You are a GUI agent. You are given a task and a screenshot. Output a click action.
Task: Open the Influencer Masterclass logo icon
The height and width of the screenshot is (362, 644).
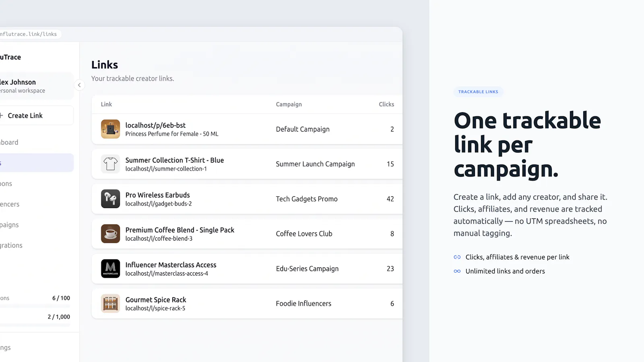[x=110, y=269]
